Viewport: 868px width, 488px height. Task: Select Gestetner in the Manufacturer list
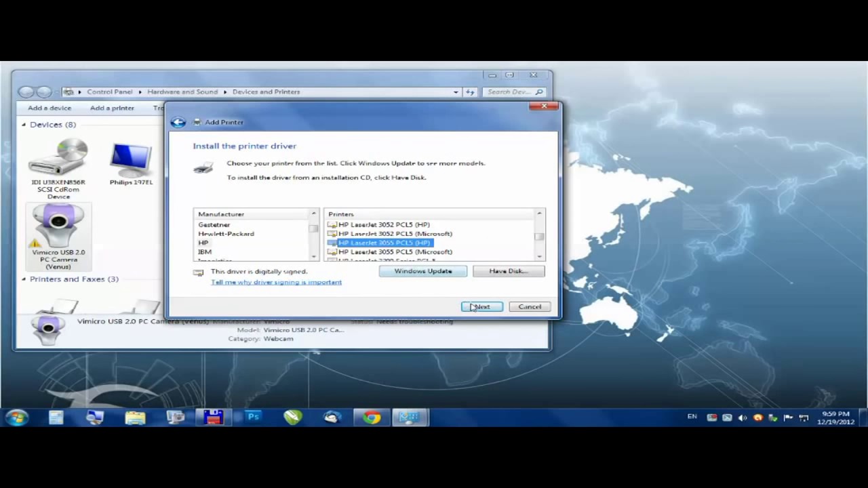point(214,224)
